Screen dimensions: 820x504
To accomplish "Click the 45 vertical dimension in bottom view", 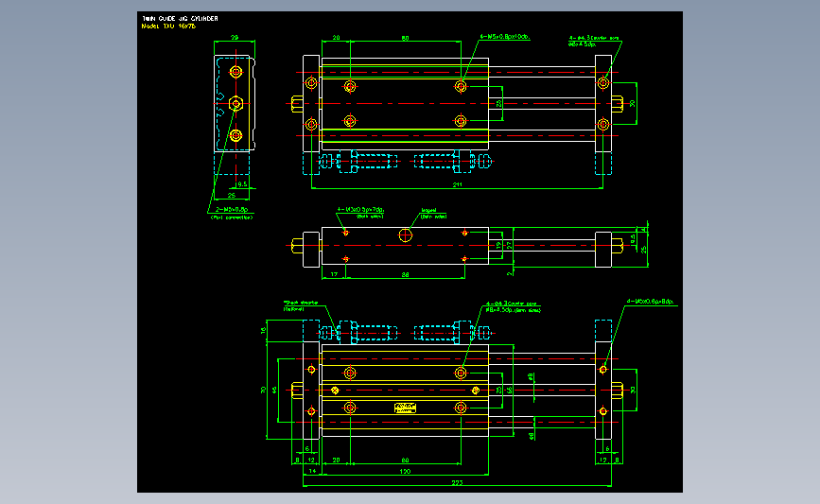I will pyautogui.click(x=274, y=390).
